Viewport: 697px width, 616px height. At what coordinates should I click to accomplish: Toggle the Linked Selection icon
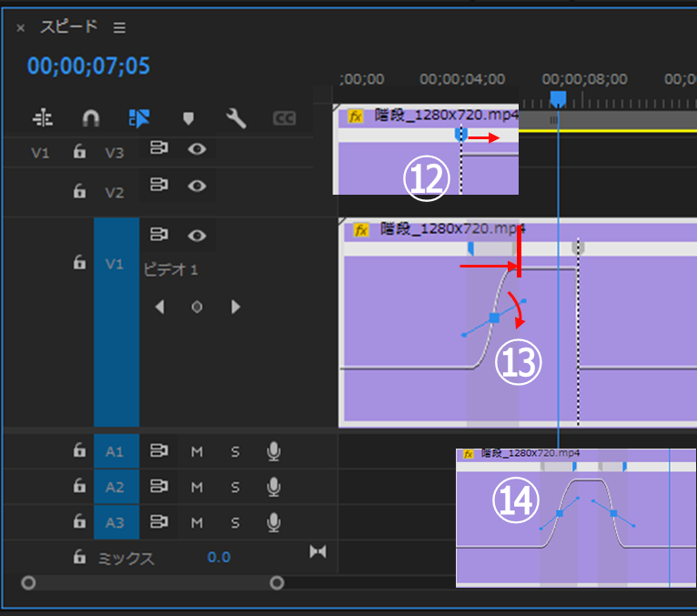click(139, 118)
